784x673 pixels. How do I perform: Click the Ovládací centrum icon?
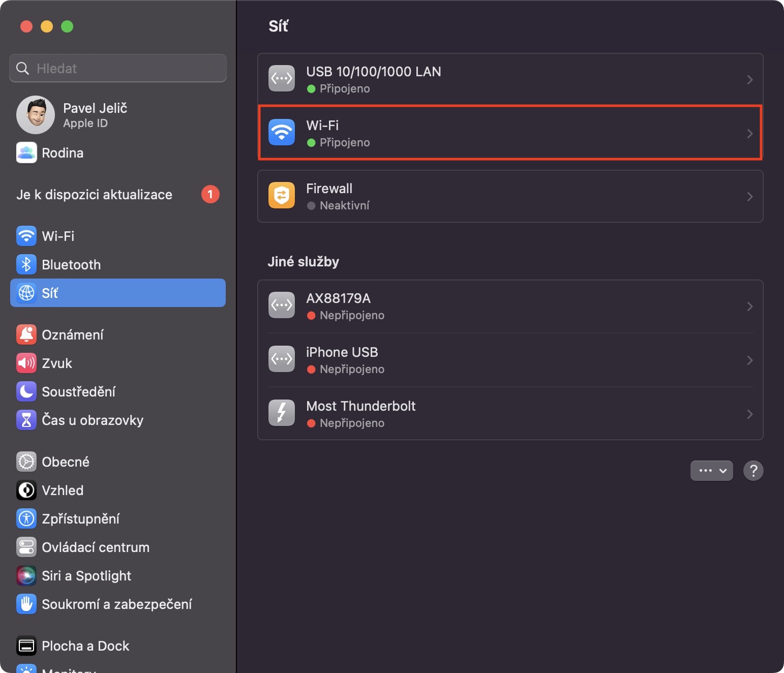[x=26, y=547]
